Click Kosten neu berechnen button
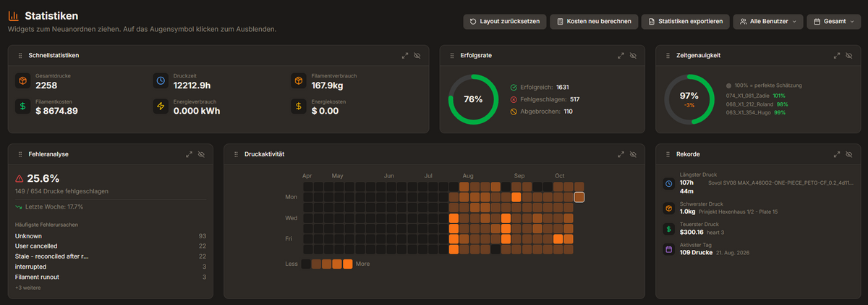Image resolution: width=868 pixels, height=305 pixels. click(x=594, y=22)
